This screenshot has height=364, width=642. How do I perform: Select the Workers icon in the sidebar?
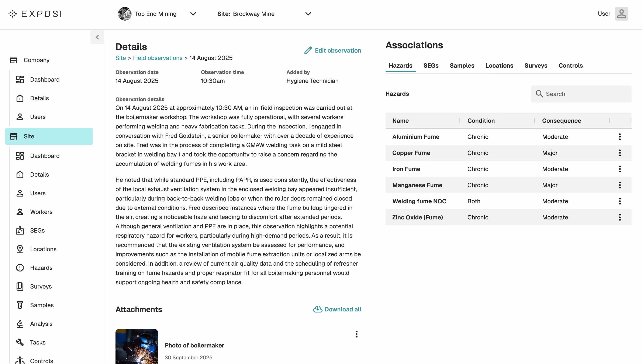coord(20,212)
